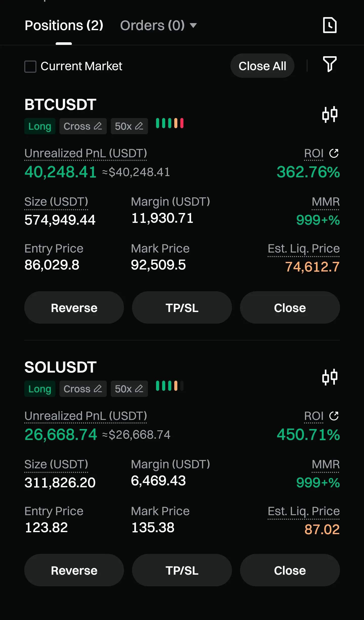The image size is (364, 620).
Task: Tap the Close All button
Action: pyautogui.click(x=262, y=66)
